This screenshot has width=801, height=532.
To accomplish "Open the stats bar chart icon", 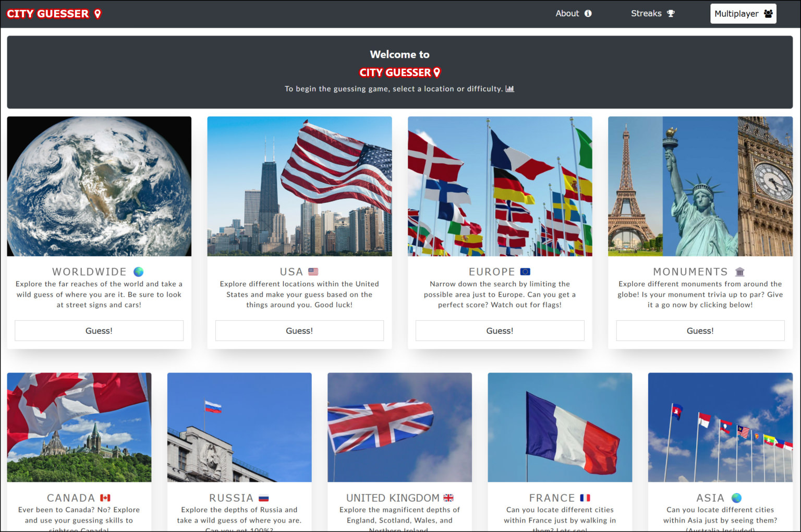I will [509, 89].
